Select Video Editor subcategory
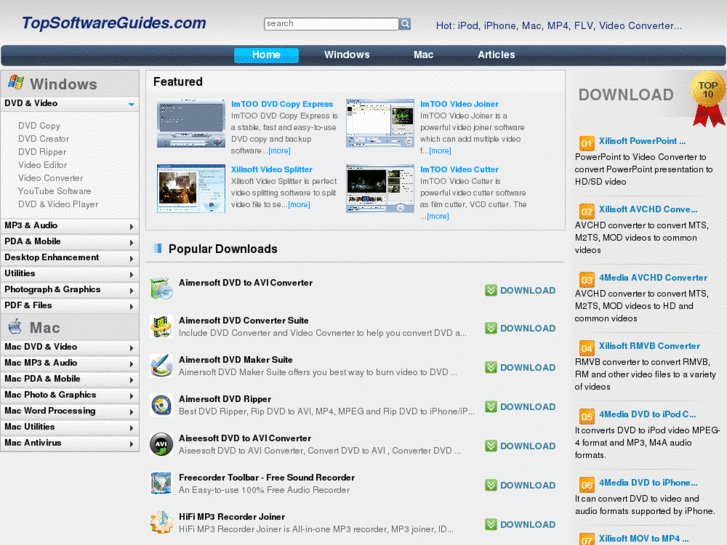The image size is (727, 545). [x=42, y=165]
